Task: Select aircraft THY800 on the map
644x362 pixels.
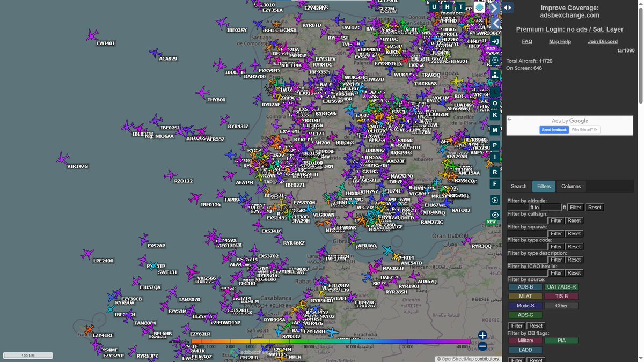Action: point(202,93)
